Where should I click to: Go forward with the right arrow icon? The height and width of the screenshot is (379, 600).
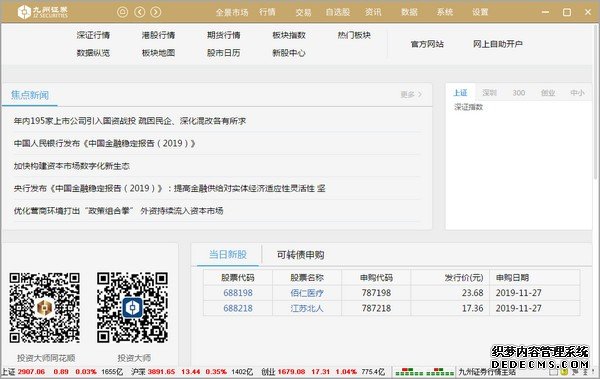point(155,12)
